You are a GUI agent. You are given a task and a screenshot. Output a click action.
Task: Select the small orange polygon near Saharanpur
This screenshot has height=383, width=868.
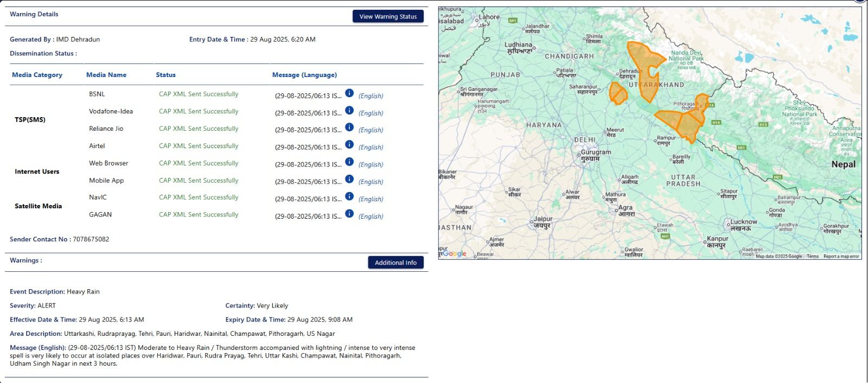618,93
